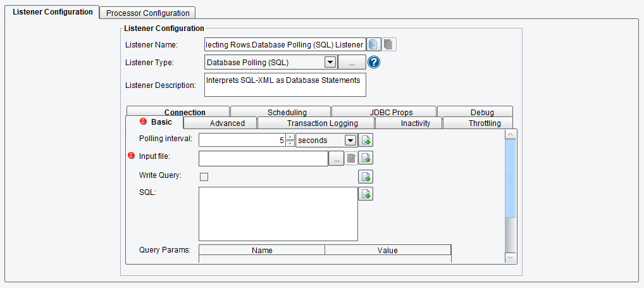
Task: Click the browse button beside Listener Type
Action: point(352,63)
